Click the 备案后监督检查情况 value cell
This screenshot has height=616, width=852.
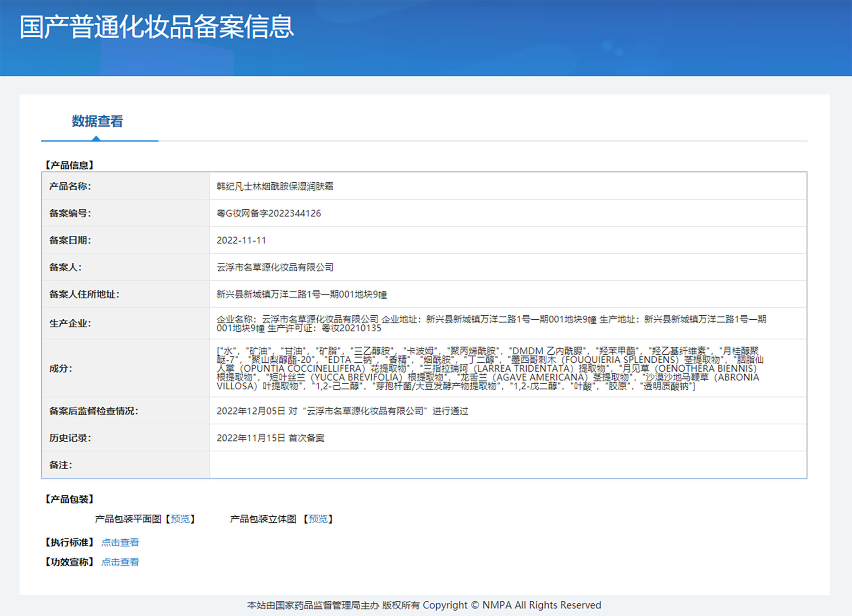point(342,411)
